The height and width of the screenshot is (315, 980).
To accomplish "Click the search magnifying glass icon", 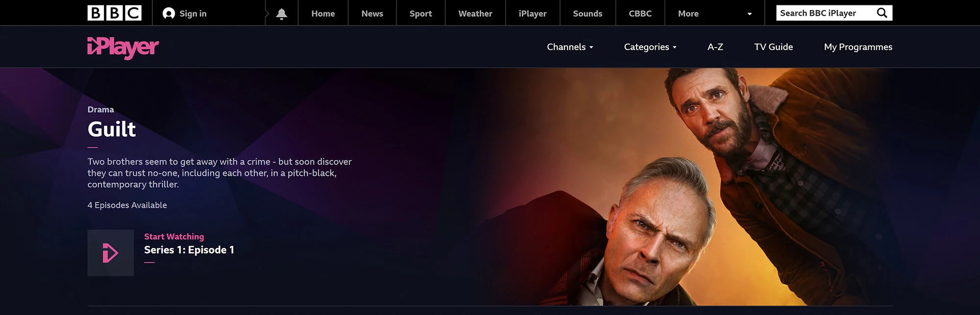I will pyautogui.click(x=882, y=13).
